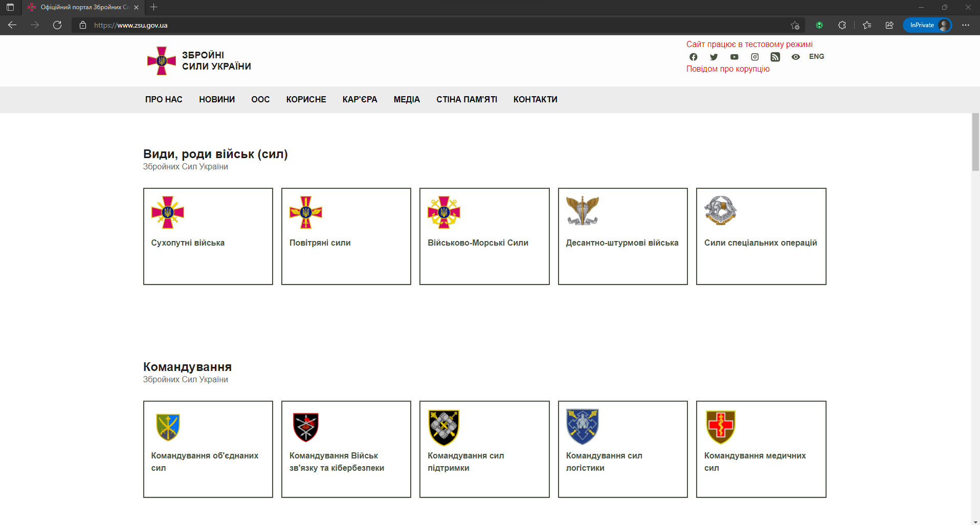
Task: Open the КАР'ЄРА menu
Action: tap(360, 99)
